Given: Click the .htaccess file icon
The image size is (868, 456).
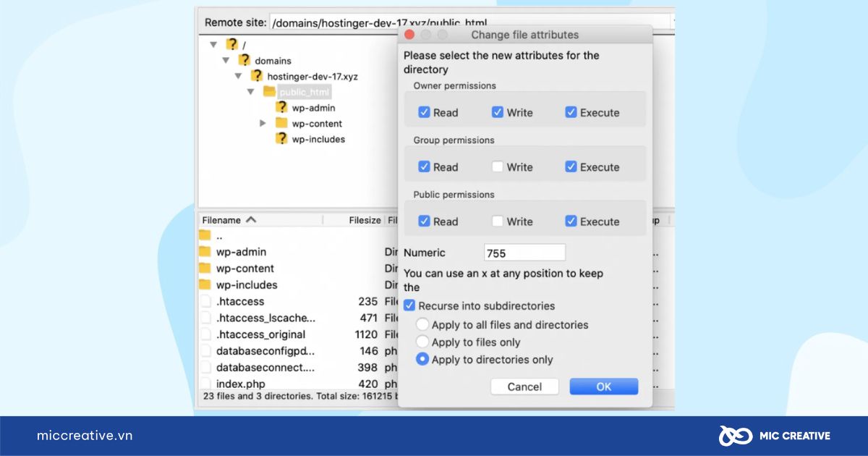Looking at the screenshot, I should 205,301.
